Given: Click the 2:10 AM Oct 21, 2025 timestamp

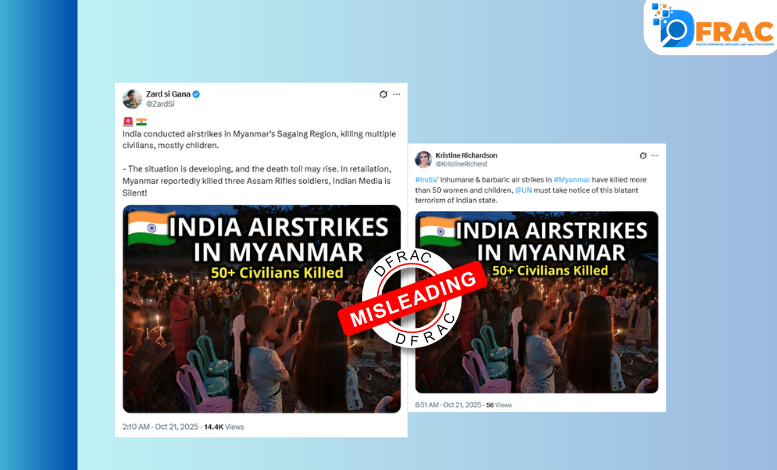Looking at the screenshot, I should (160, 427).
